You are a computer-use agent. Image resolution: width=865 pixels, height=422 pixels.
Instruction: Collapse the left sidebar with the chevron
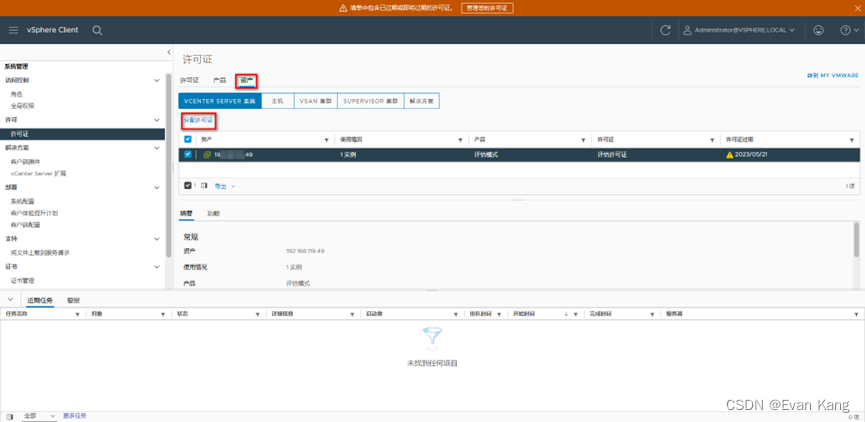[169, 52]
